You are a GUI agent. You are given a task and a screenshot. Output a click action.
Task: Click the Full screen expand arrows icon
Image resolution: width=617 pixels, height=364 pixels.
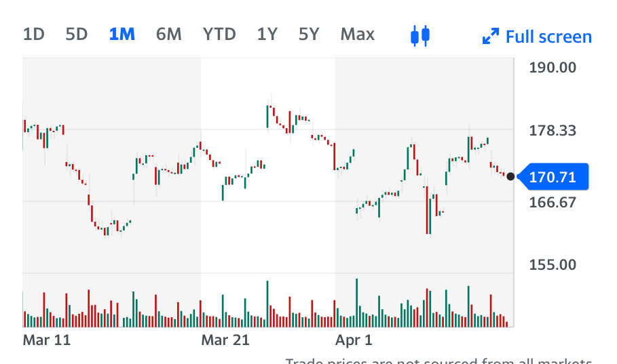[490, 37]
